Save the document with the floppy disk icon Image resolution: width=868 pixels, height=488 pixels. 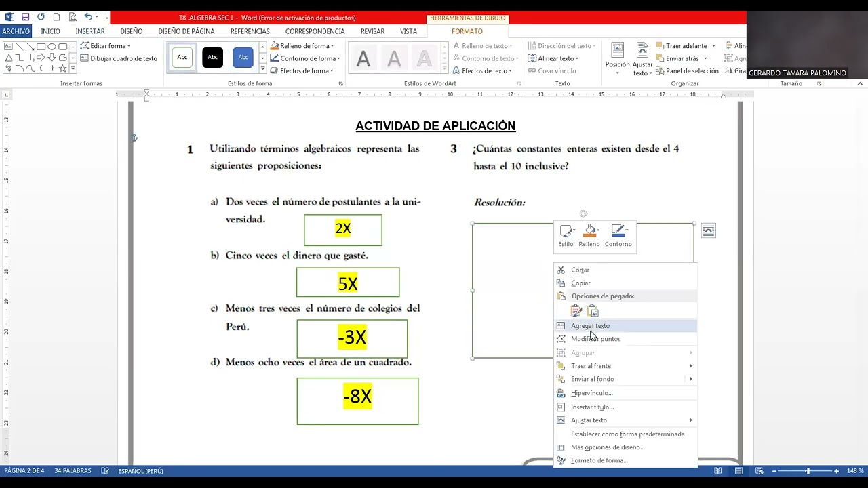pyautogui.click(x=25, y=17)
